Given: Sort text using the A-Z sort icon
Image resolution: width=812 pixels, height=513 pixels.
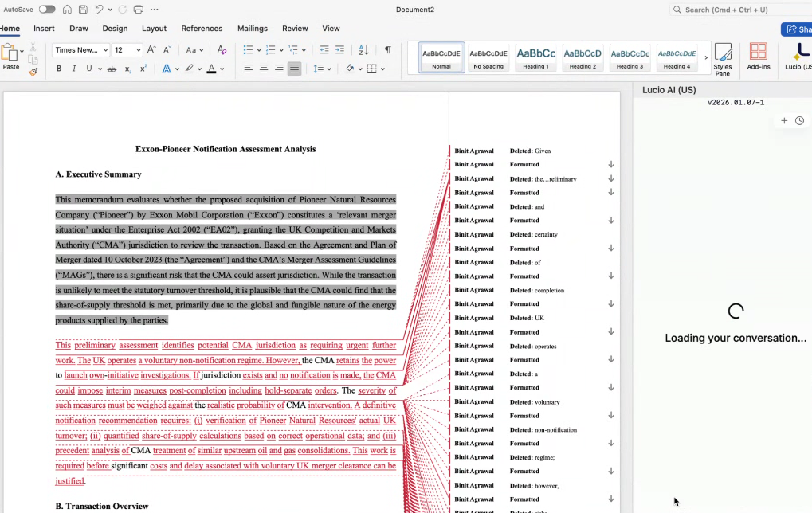Looking at the screenshot, I should coord(363,50).
